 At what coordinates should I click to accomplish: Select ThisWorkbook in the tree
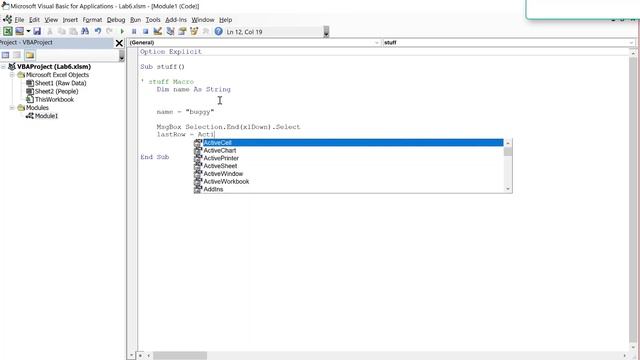pyautogui.click(x=54, y=100)
